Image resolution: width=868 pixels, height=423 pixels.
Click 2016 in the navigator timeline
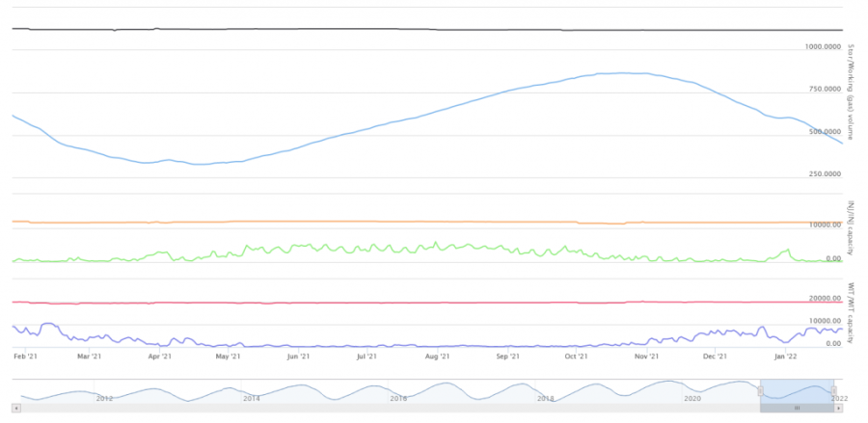397,398
